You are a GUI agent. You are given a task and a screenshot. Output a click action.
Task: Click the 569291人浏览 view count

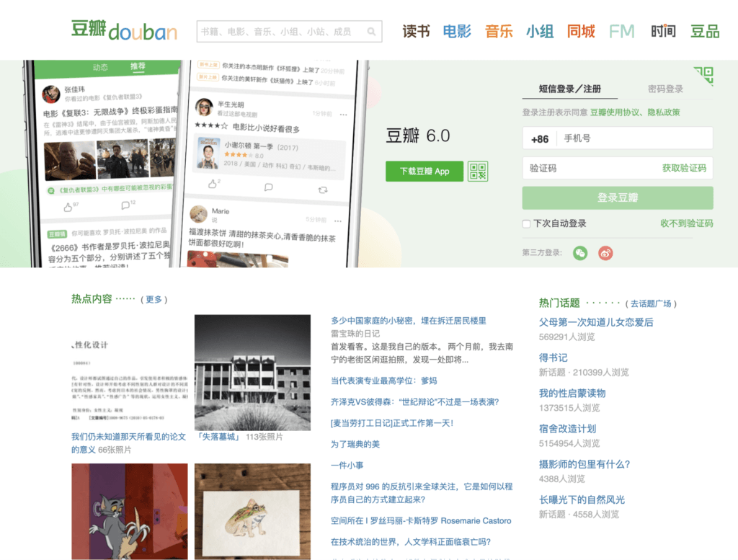point(566,337)
